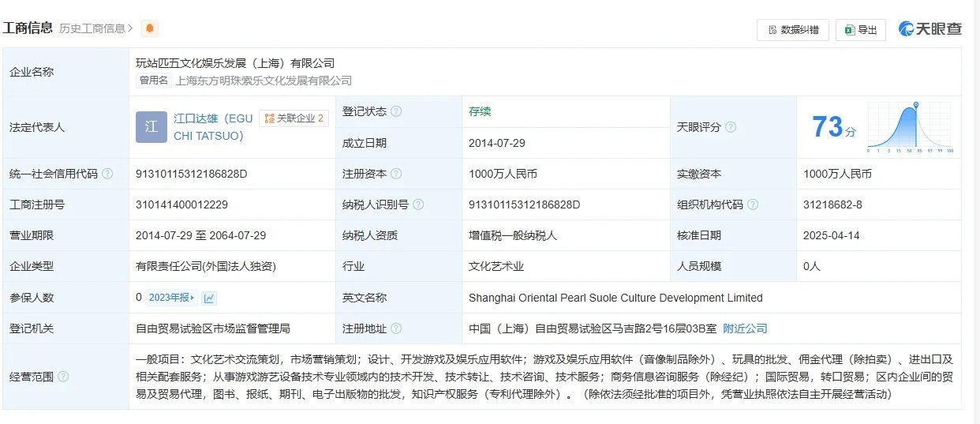Select the registered address text

(593, 328)
